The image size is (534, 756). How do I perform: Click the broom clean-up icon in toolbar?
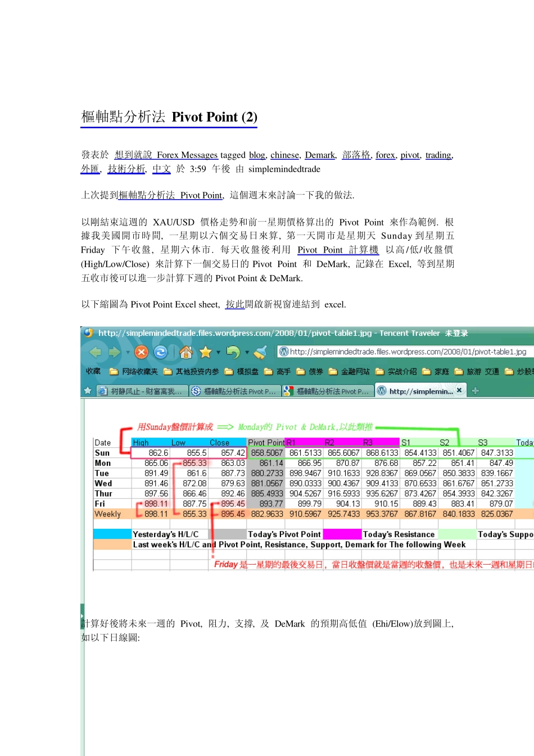[260, 352]
